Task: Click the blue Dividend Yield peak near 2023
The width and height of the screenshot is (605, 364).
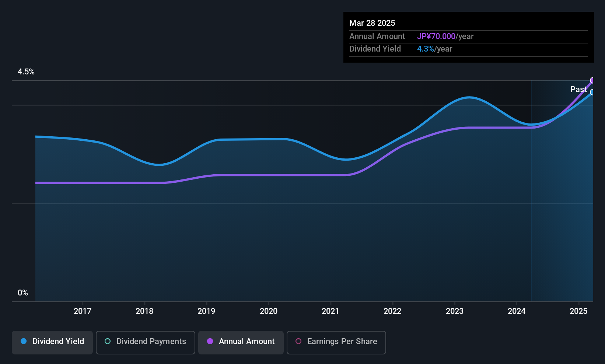Action: coord(469,98)
